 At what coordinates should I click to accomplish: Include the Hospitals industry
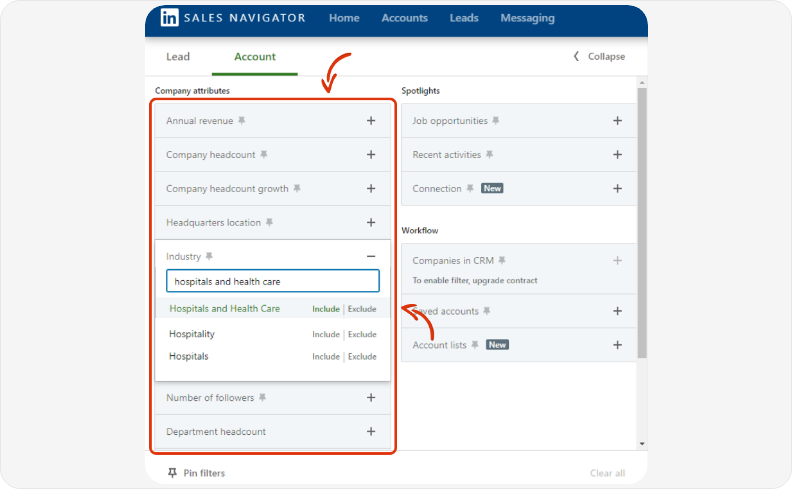click(326, 356)
